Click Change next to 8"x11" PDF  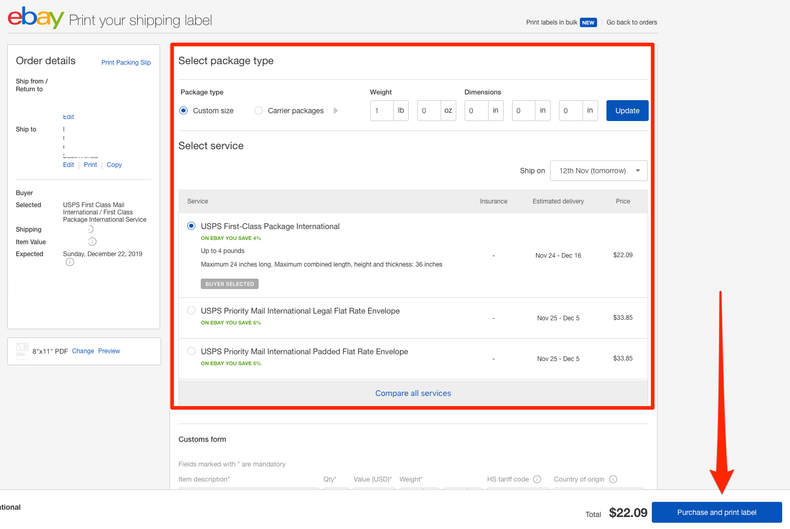(x=82, y=351)
